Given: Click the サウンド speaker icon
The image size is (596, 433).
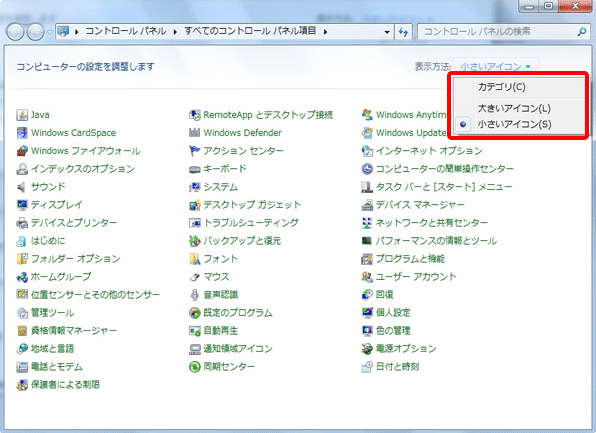Looking at the screenshot, I should [22, 187].
